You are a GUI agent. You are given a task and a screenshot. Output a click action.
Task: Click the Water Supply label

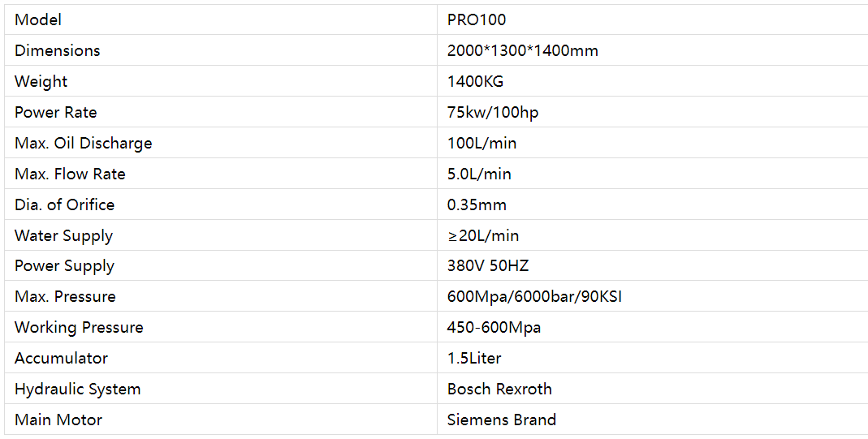64,235
